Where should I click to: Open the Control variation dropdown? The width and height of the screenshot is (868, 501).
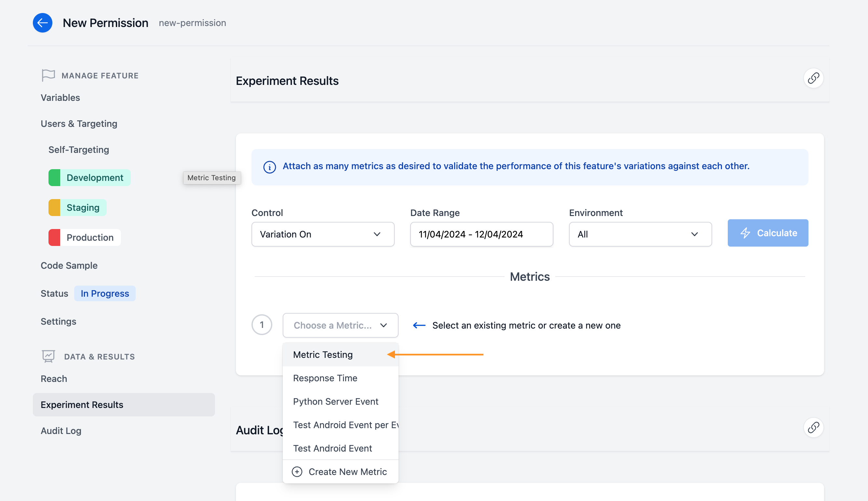(x=322, y=234)
